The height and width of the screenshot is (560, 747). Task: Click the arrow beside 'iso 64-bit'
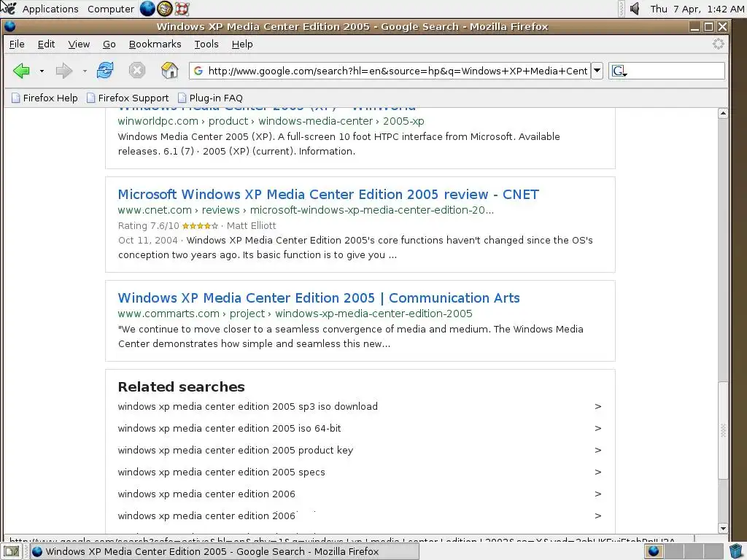tap(598, 429)
